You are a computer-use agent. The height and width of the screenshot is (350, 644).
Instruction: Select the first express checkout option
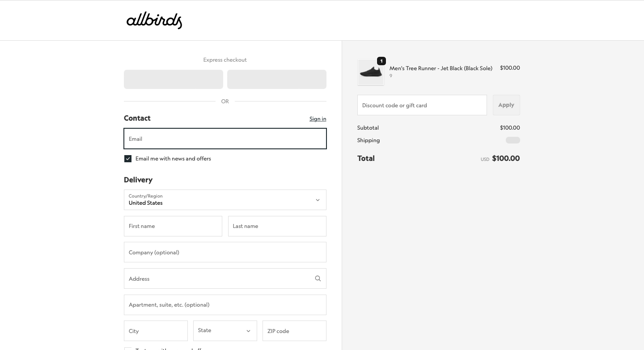click(174, 79)
